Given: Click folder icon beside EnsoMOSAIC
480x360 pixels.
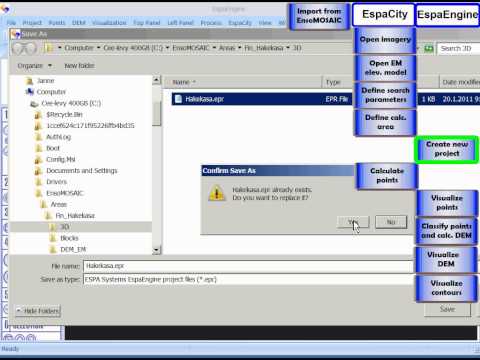Looking at the screenshot, I should coord(39,193).
